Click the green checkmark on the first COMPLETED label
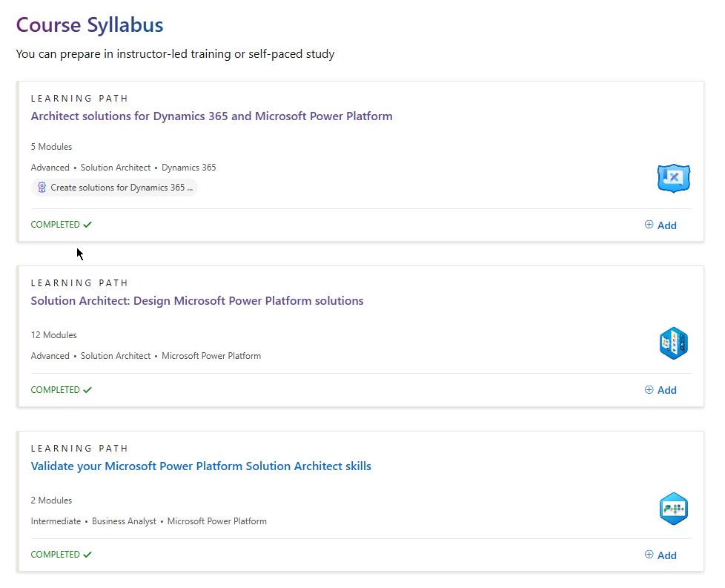Image resolution: width=725 pixels, height=588 pixels. (87, 223)
